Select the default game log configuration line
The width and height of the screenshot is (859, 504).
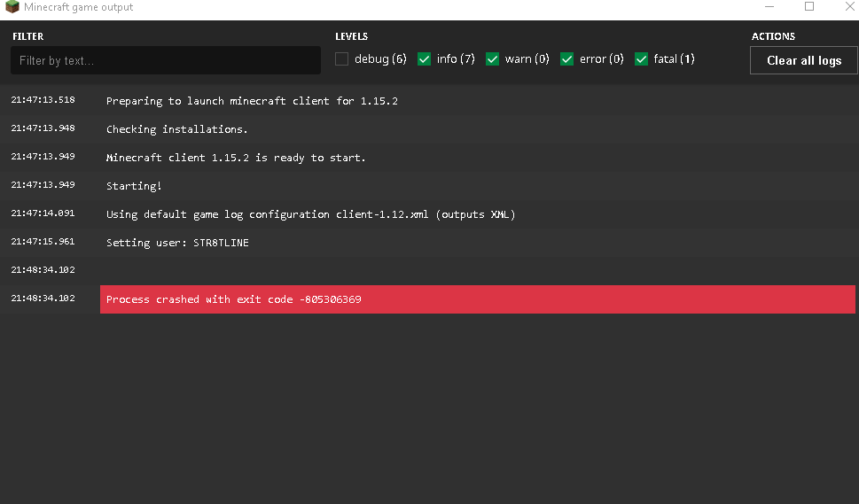tap(310, 214)
